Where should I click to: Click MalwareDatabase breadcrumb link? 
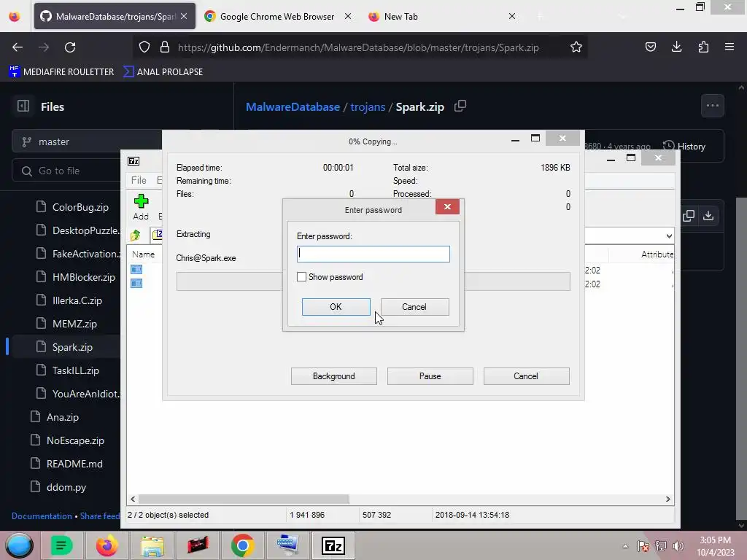tap(293, 106)
